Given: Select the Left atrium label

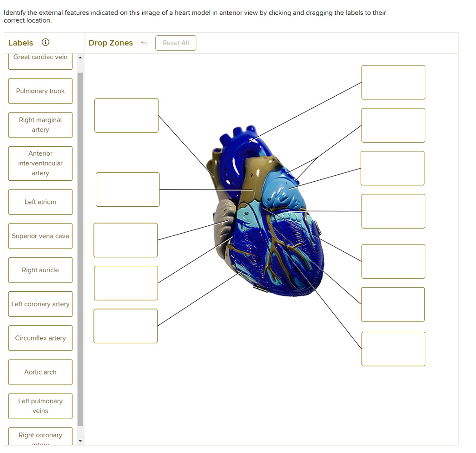Looking at the screenshot, I should (x=40, y=202).
